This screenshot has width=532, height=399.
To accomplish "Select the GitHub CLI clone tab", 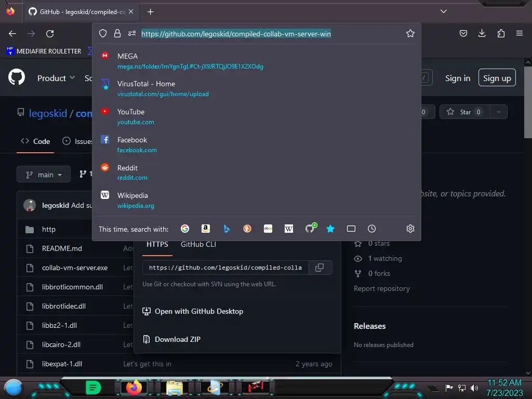I will (x=198, y=244).
